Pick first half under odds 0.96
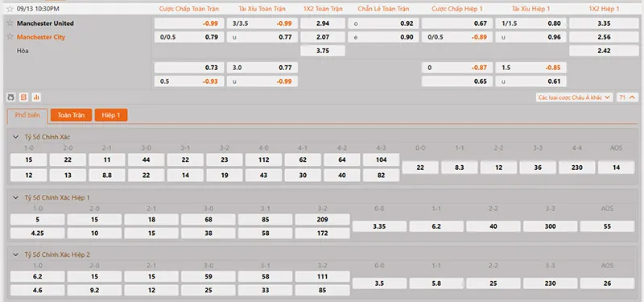This screenshot has height=302, width=644. coord(530,37)
